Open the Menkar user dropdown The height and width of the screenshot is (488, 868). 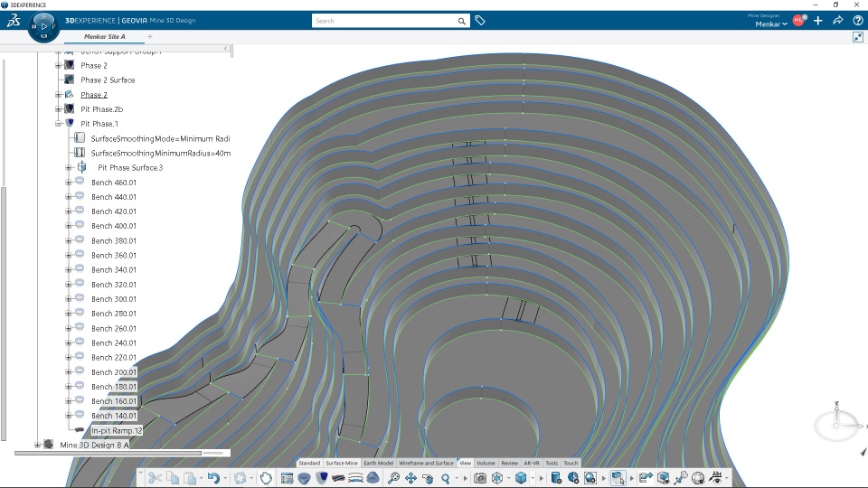click(771, 23)
